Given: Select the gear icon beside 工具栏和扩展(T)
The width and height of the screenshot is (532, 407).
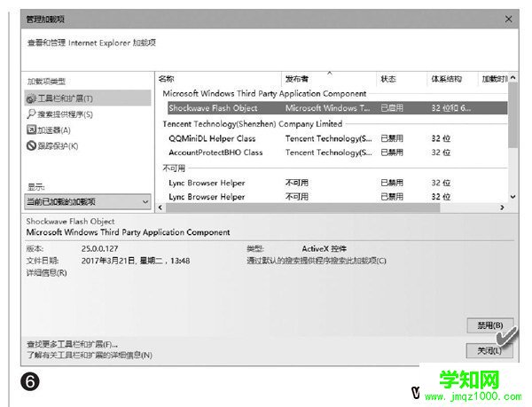Looking at the screenshot, I should point(31,98).
